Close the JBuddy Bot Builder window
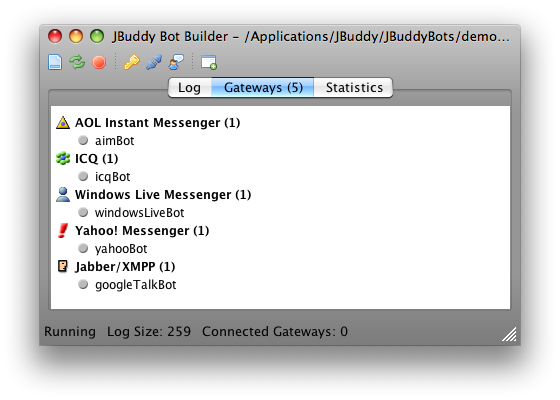This screenshot has height=400, width=560. (55, 36)
